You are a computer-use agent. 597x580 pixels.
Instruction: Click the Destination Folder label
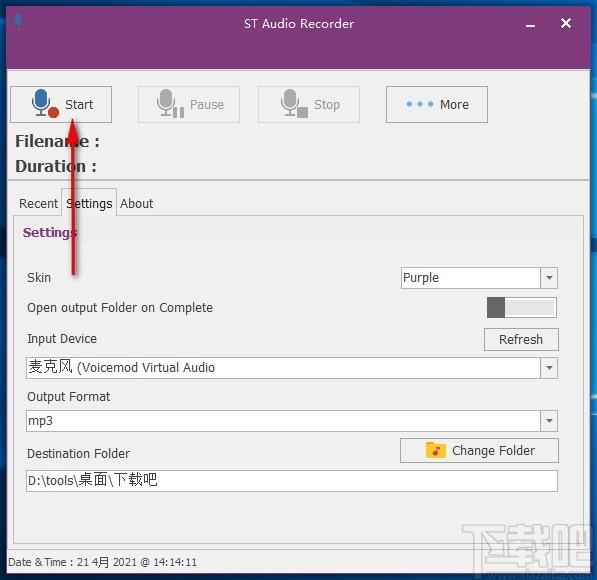78,454
